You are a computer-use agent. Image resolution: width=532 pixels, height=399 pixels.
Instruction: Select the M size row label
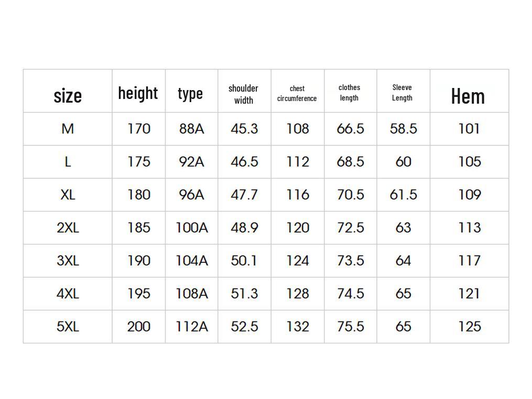click(68, 129)
